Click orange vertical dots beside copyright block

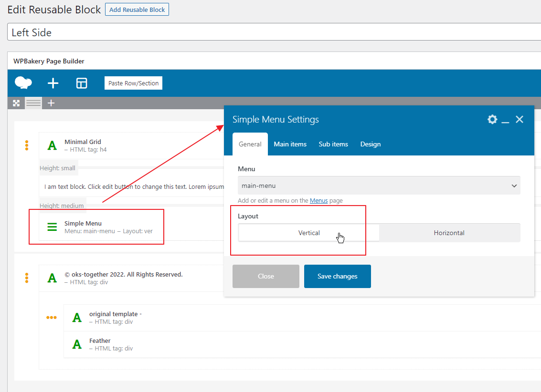[x=27, y=278]
